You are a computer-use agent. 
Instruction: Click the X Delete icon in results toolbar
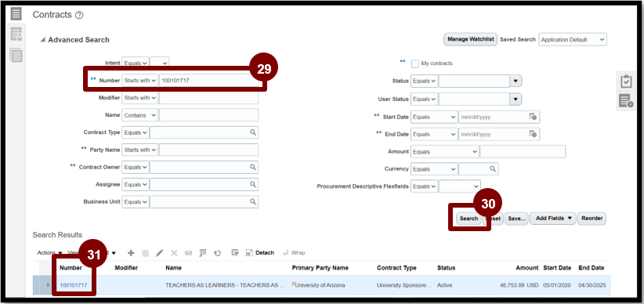[174, 252]
